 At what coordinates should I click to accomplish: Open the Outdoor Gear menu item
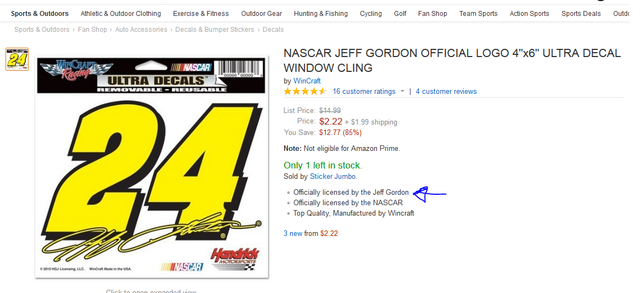pos(262,14)
